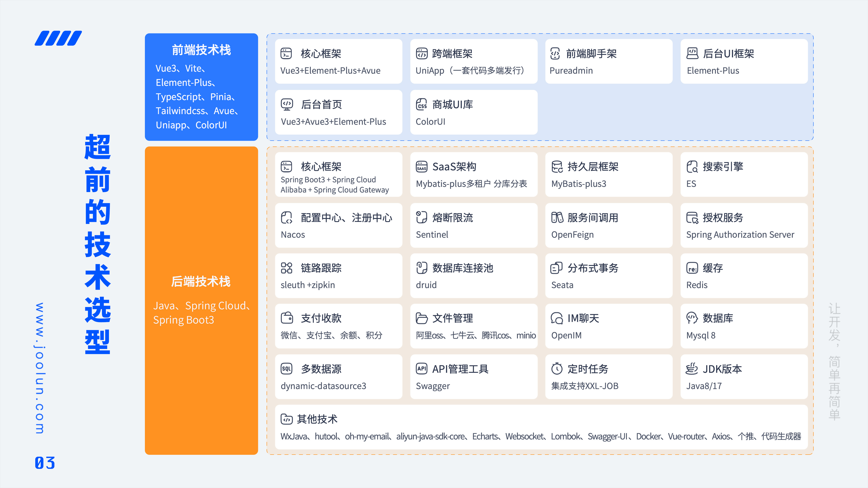
Task: Click the OpenFeign text
Action: pos(573,235)
